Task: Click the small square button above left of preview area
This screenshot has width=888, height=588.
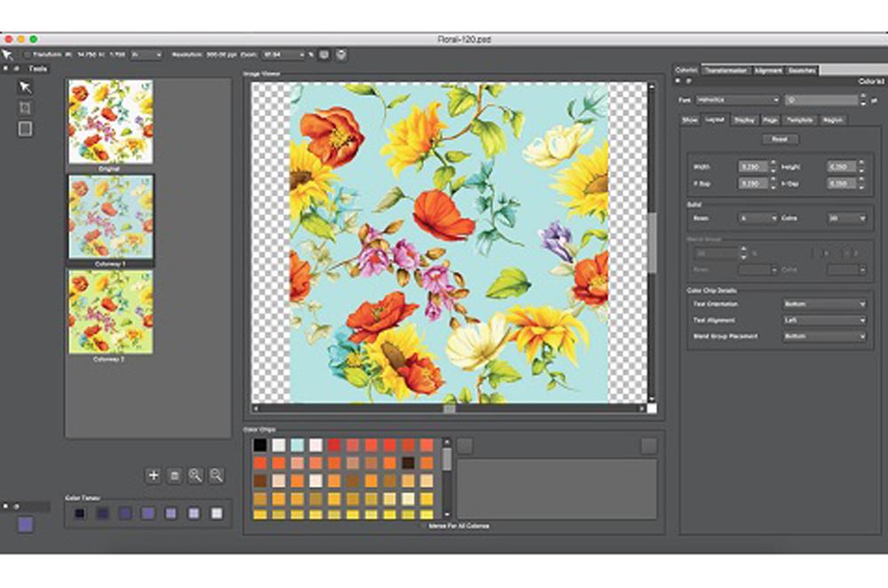Action: click(465, 446)
